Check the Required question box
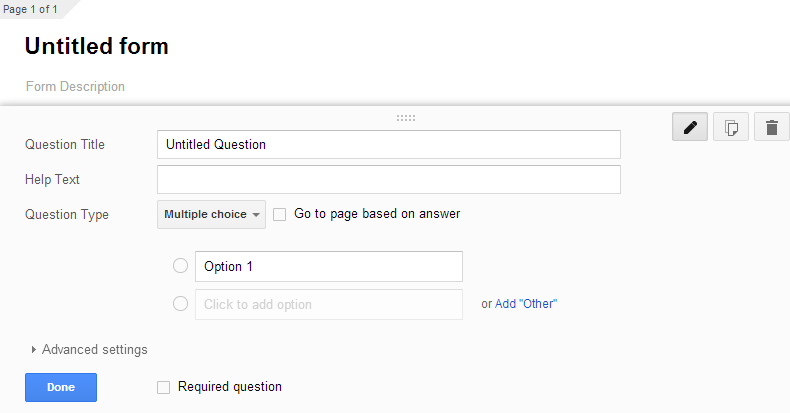 tap(164, 387)
